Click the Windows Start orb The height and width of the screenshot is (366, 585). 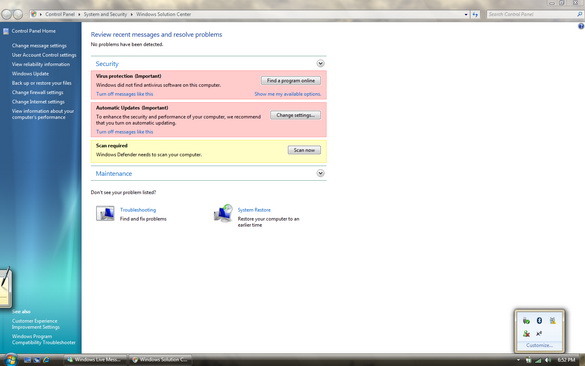pyautogui.click(x=11, y=360)
